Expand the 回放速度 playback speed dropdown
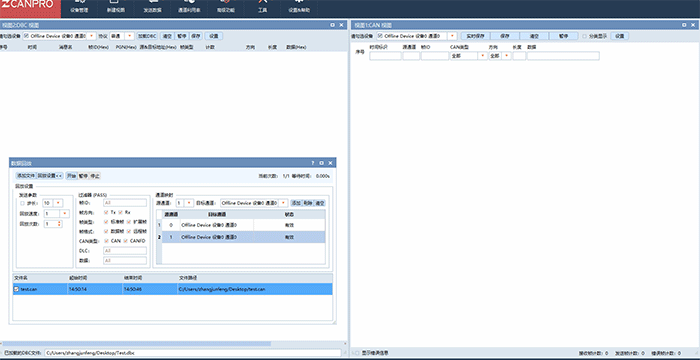The image size is (700, 360). [65, 214]
